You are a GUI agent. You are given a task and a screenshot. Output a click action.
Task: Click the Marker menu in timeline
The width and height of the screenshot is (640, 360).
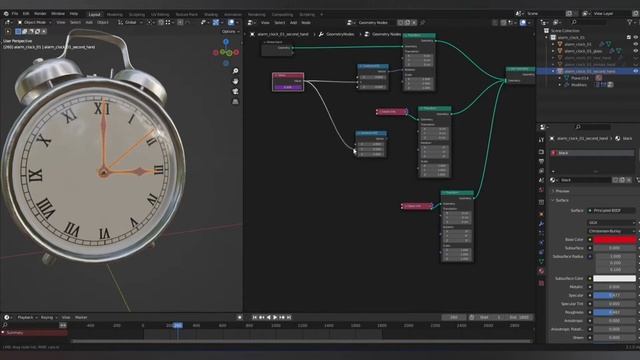pyautogui.click(x=81, y=317)
